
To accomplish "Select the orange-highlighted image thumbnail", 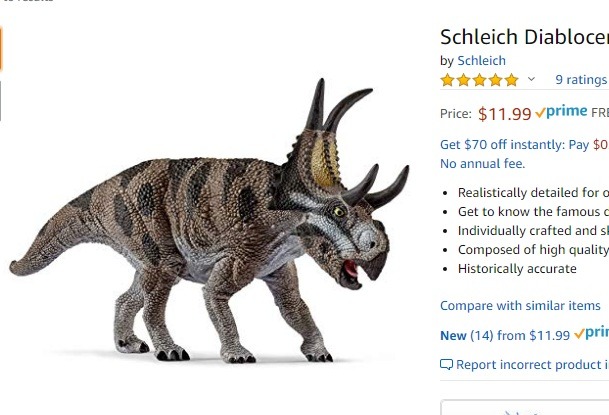I will coord(1,48).
